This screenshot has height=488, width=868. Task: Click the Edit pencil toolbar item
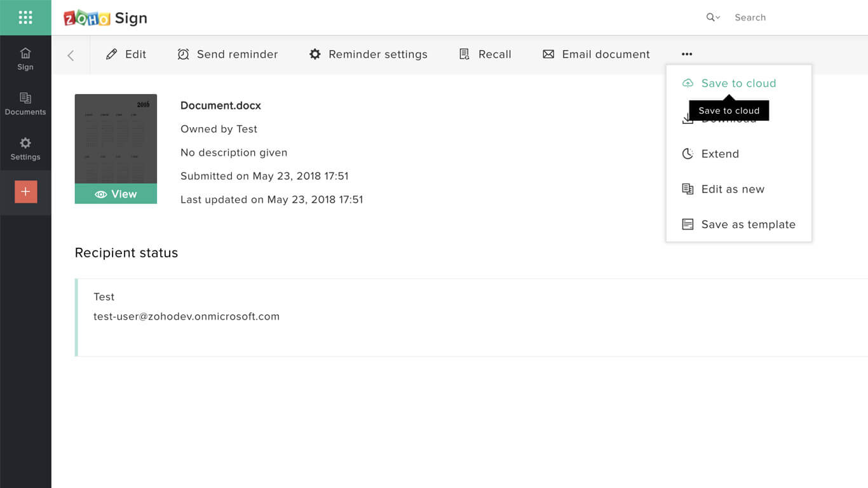pos(126,55)
